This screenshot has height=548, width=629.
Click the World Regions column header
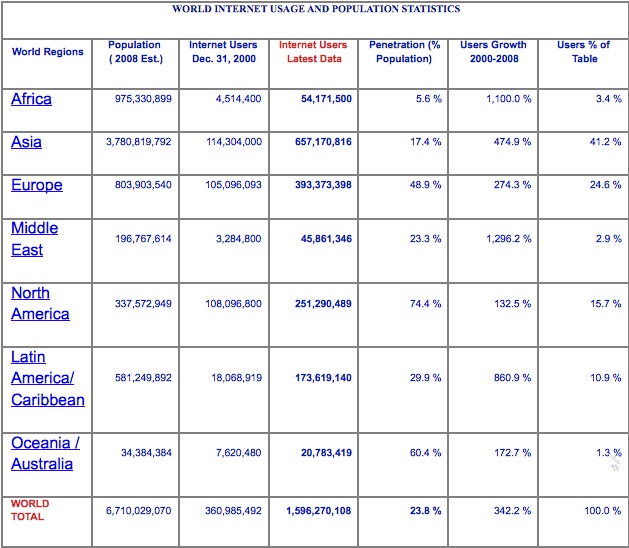pyautogui.click(x=46, y=52)
